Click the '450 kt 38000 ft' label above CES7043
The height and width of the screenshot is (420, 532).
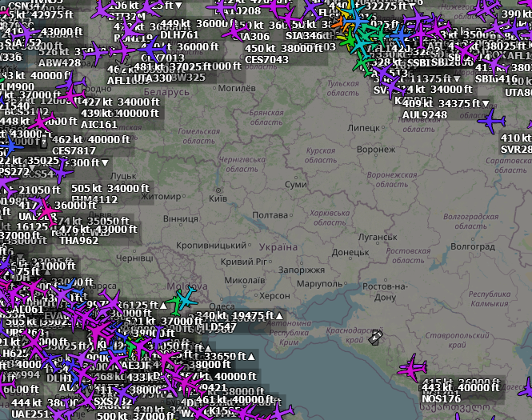click(x=284, y=49)
